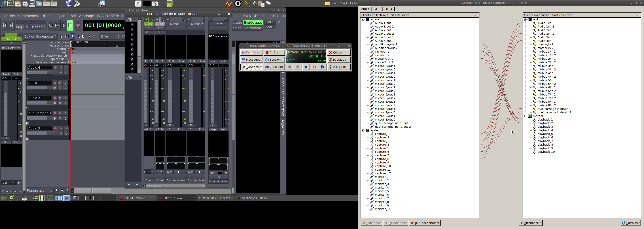Screen dimensions: 644x229
Task: Open the Région menu
Action: pos(60,16)
